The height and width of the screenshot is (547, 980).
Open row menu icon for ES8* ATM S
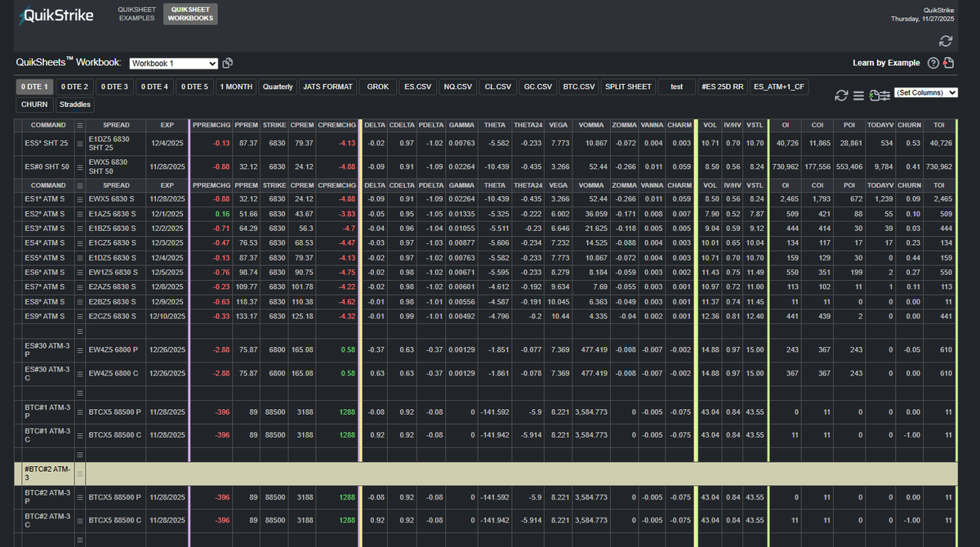click(80, 301)
